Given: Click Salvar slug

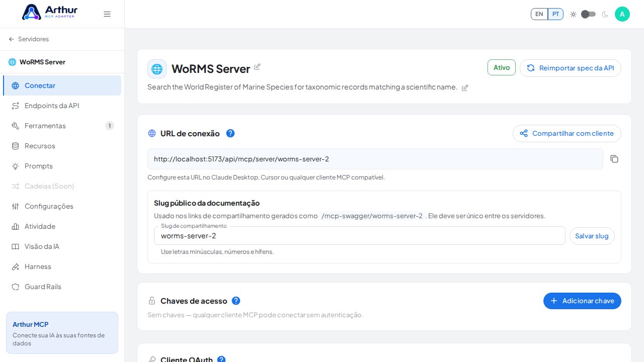Looking at the screenshot, I should (x=592, y=236).
